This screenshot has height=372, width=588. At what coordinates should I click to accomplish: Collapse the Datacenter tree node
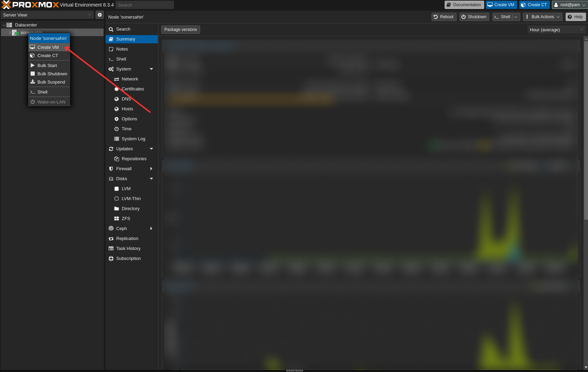click(4, 25)
